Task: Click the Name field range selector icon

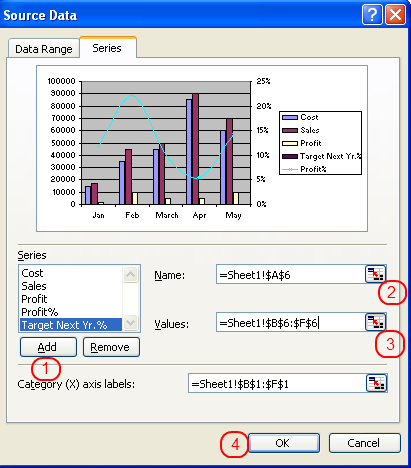Action: 375,274
